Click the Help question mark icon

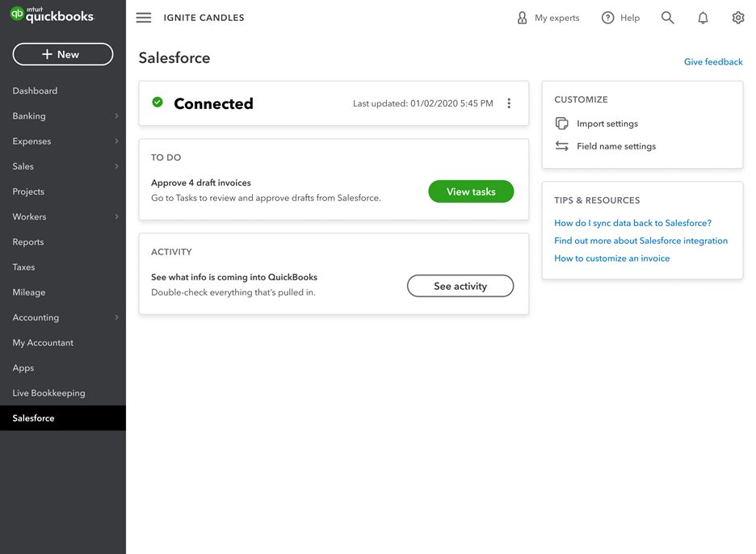tap(608, 18)
